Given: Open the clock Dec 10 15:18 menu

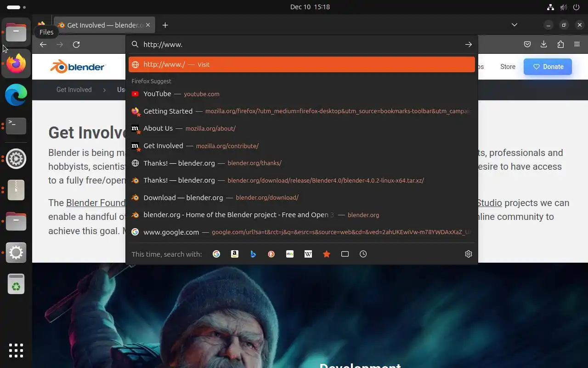Looking at the screenshot, I should [x=310, y=7].
